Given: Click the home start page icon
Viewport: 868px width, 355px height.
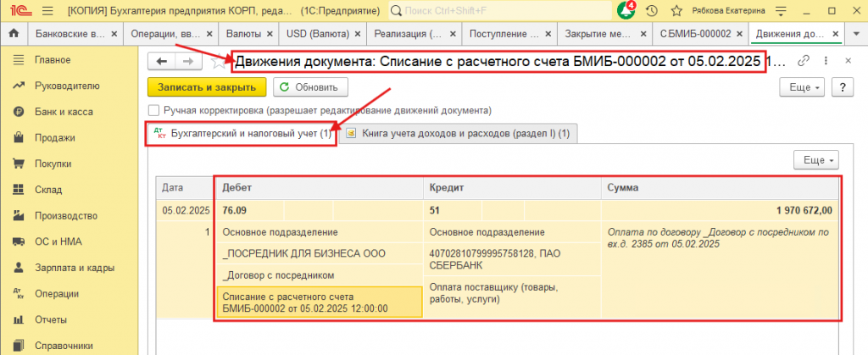Looking at the screenshot, I should click(14, 34).
